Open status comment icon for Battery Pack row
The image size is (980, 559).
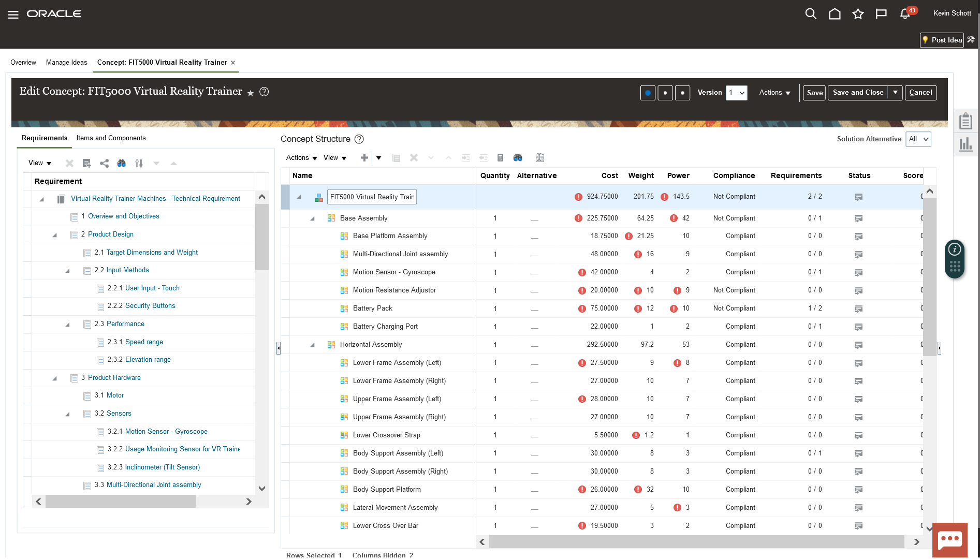pos(858,309)
